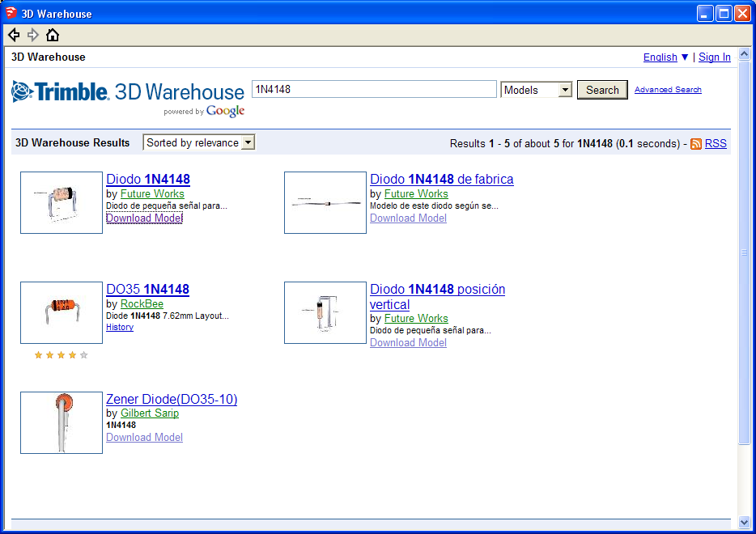This screenshot has width=756, height=534.
Task: Click the 3D Warehouse page heading text
Action: point(49,57)
